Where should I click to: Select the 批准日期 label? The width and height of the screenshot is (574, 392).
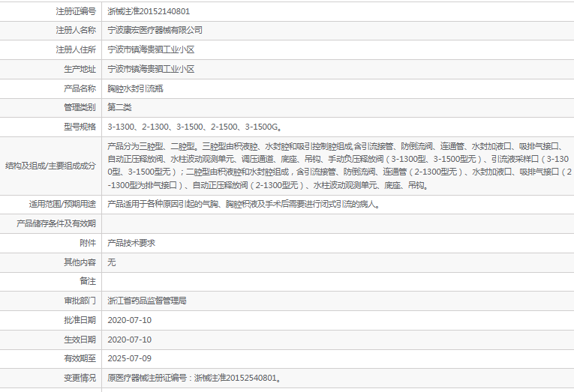tap(80, 320)
